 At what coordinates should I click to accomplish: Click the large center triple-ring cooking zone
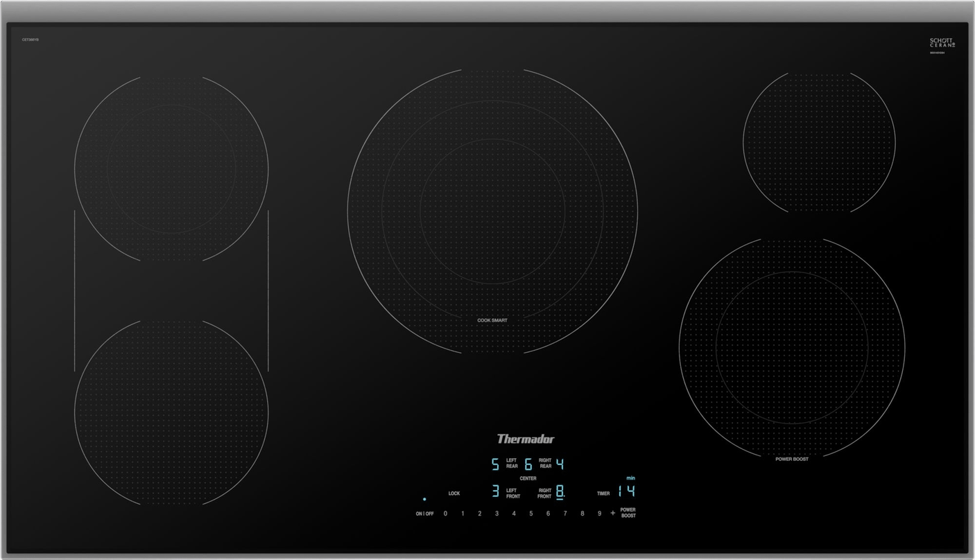492,211
